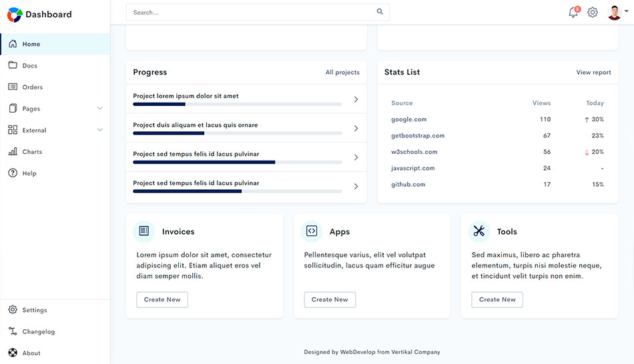Click the Tools wrench icon
This screenshot has height=364, width=634.
pos(479,231)
